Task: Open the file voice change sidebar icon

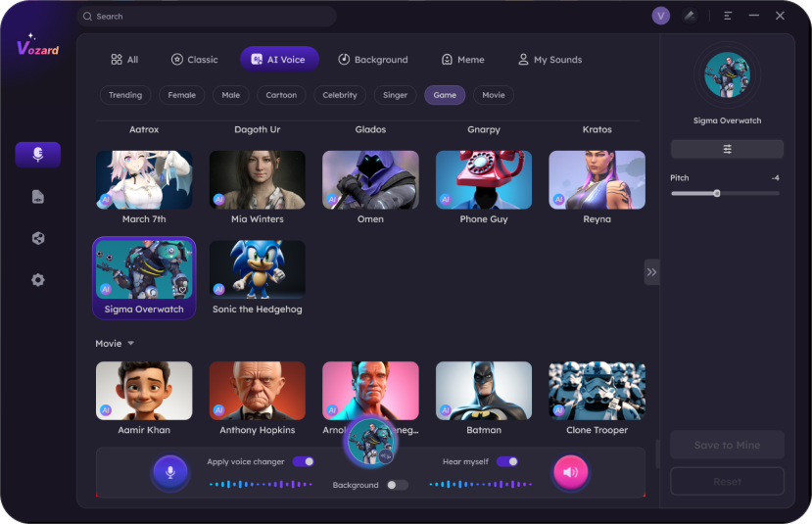Action: click(38, 197)
